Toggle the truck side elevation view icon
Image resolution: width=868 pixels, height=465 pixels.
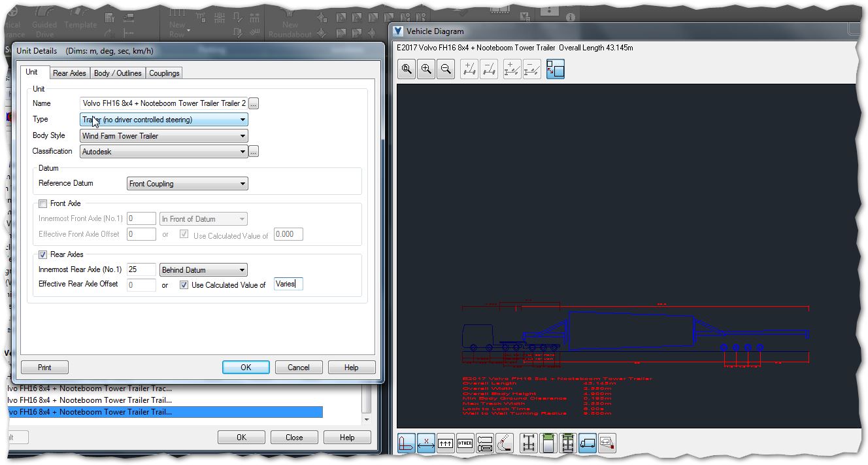(x=588, y=443)
